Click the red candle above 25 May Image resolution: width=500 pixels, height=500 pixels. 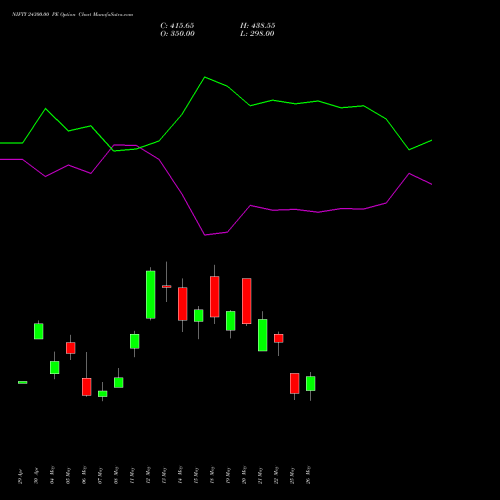pyautogui.click(x=295, y=383)
